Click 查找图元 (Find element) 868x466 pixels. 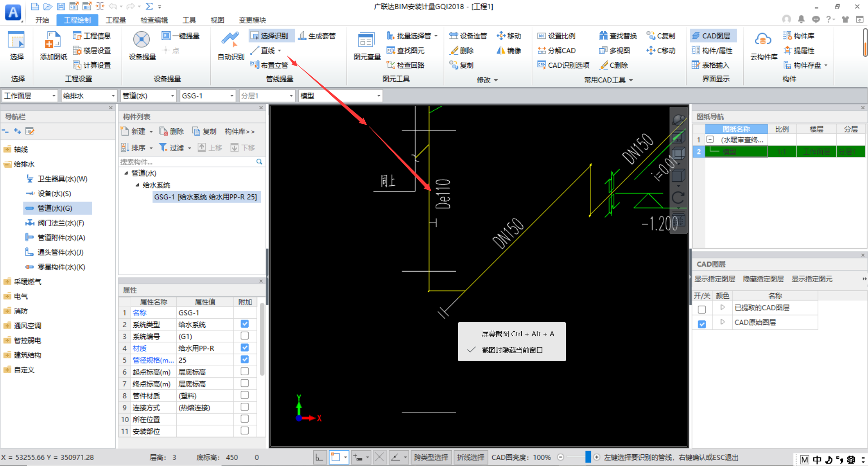pos(406,51)
